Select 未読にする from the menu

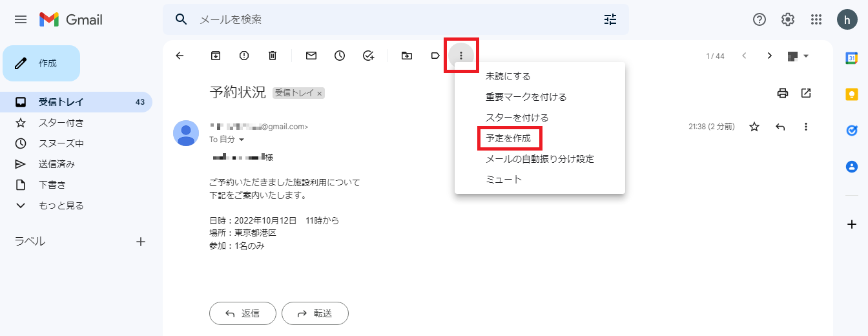click(x=508, y=76)
